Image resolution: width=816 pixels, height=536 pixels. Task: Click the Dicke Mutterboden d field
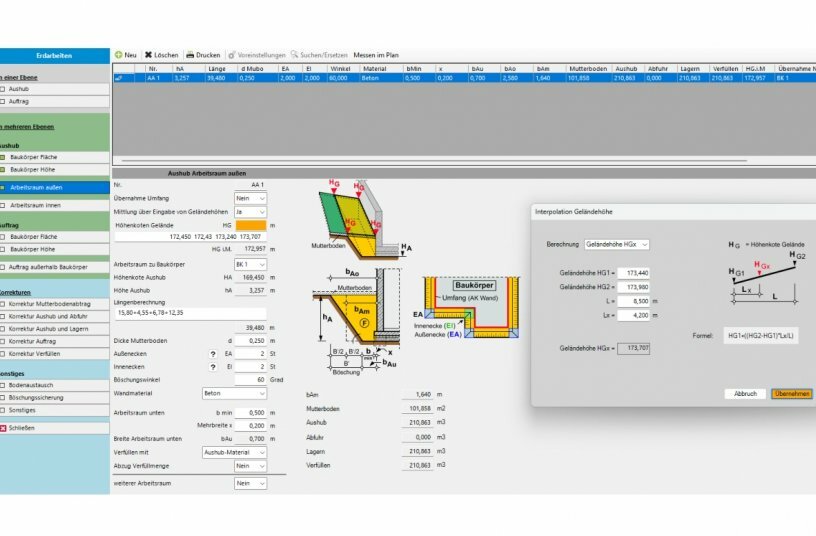point(250,341)
